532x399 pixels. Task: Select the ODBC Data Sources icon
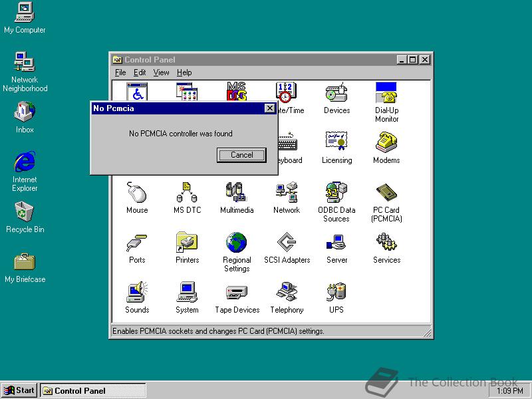pyautogui.click(x=336, y=192)
